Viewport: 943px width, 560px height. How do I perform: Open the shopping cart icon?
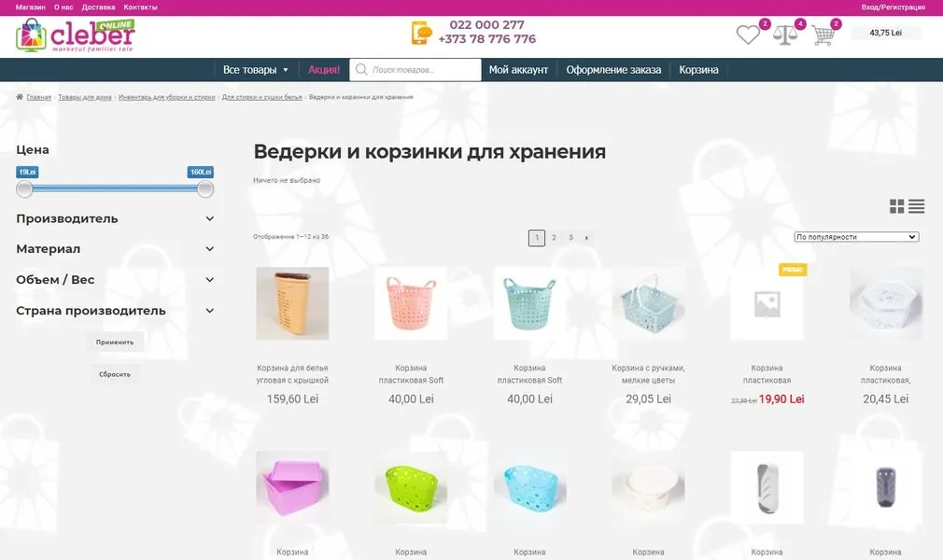823,35
